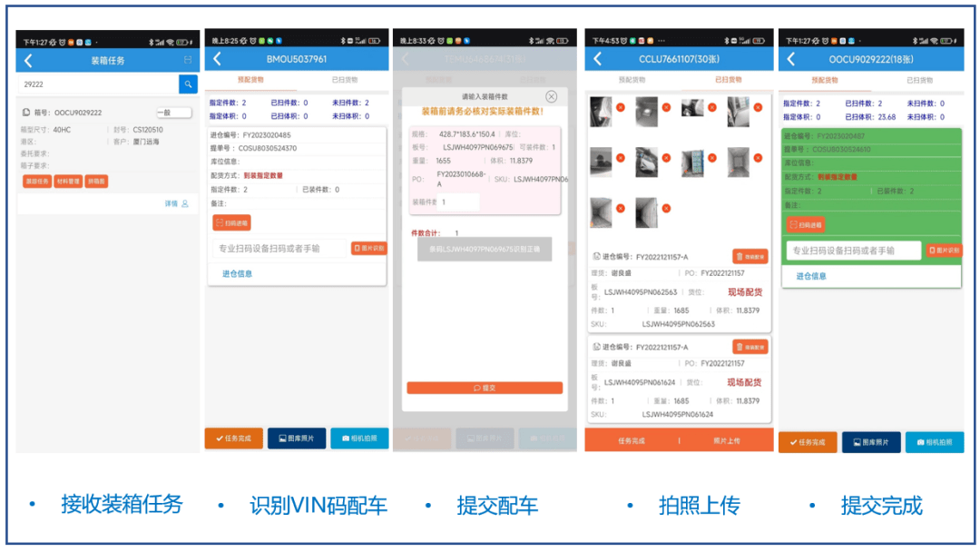Click document icon on LSJWH4095PN062563 card header
This screenshot has width=980, height=552.
(596, 256)
